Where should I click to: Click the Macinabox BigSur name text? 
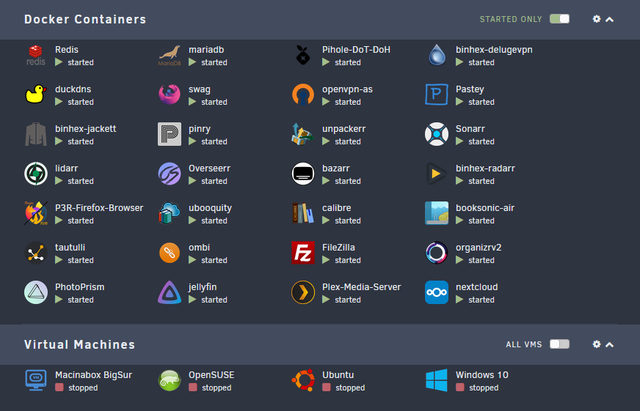93,375
